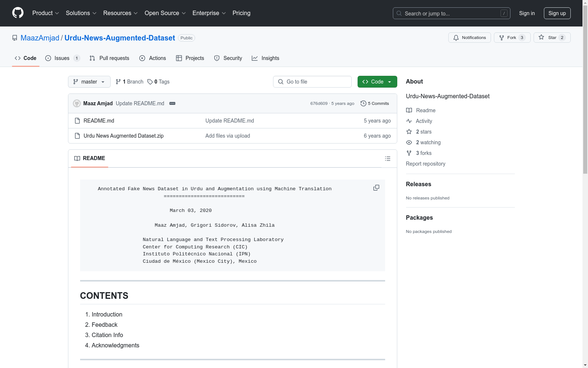Expand the Solutions menu
This screenshot has width=588, height=368.
pos(81,13)
